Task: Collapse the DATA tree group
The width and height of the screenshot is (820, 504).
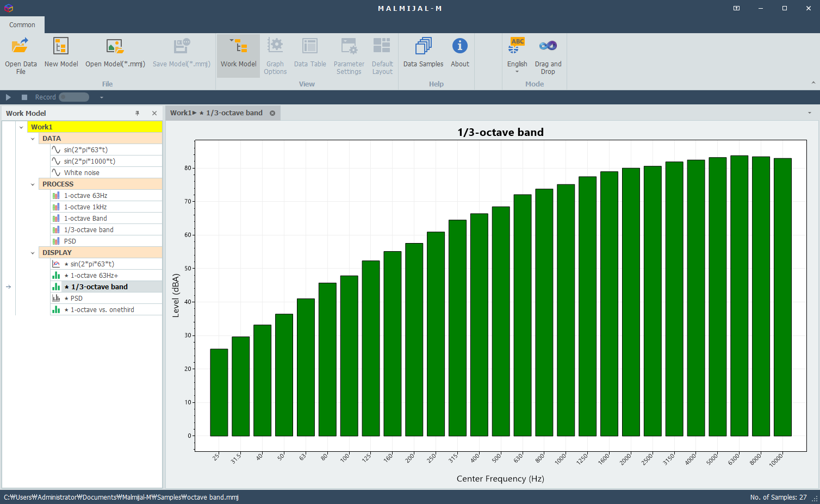Action: pos(33,139)
